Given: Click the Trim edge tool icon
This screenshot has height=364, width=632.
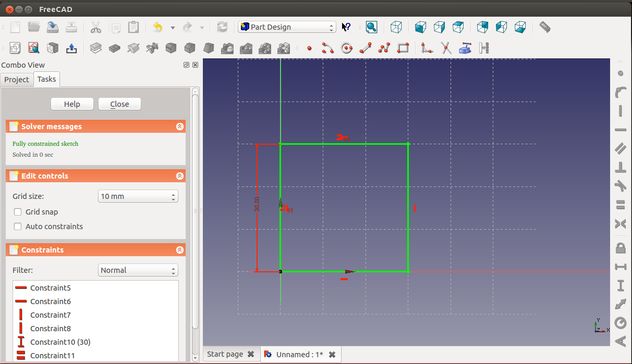Looking at the screenshot, I should (446, 48).
